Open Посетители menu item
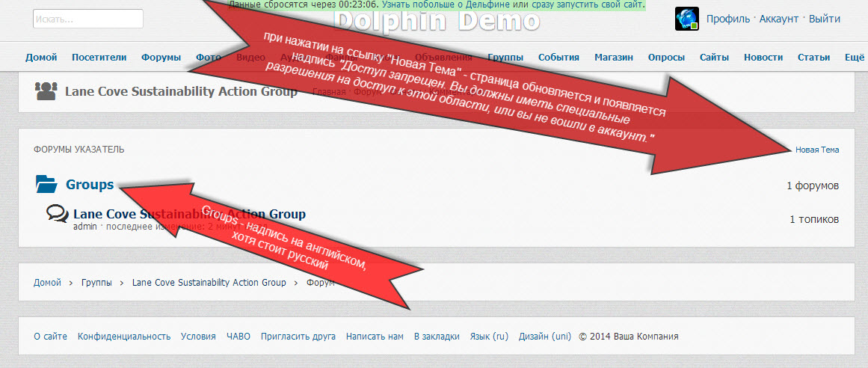 [99, 57]
